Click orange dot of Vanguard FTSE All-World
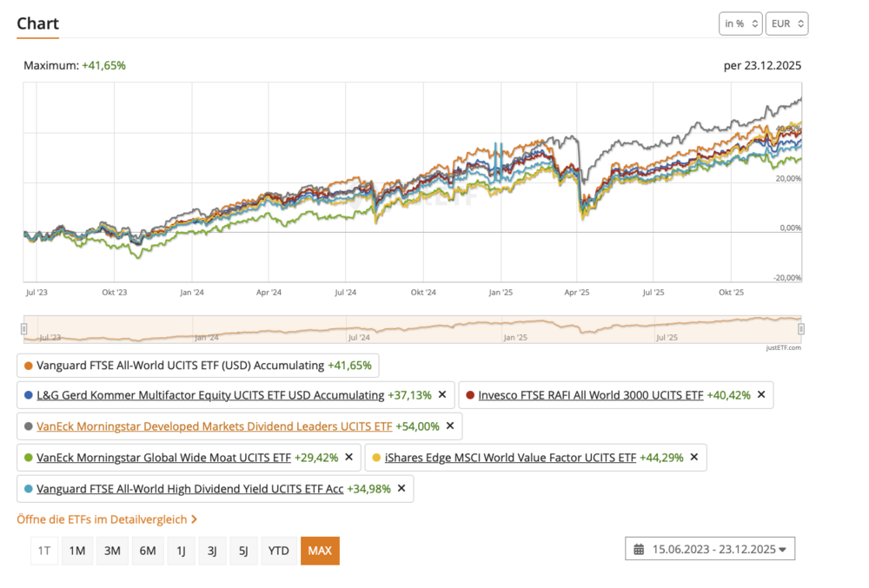The height and width of the screenshot is (588, 869). click(29, 366)
